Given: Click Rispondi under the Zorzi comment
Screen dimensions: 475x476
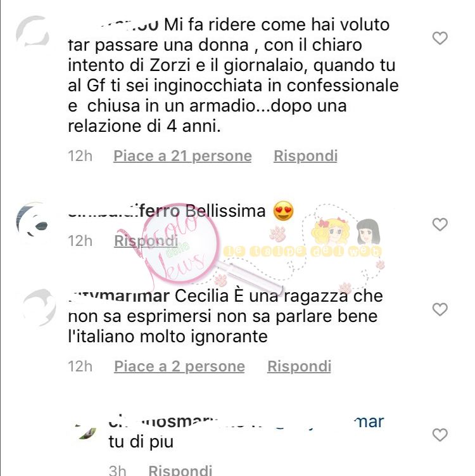Looking at the screenshot, I should tap(305, 156).
